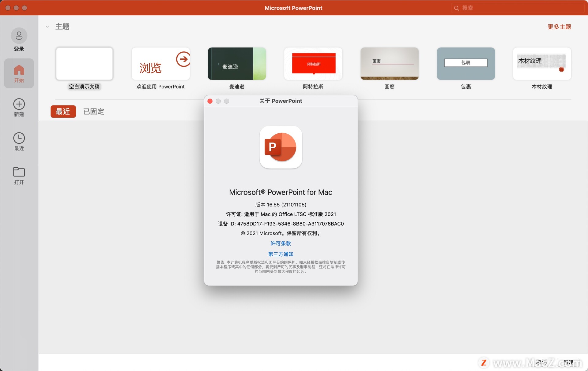
Task: Click the search magnifier icon
Action: pos(456,8)
